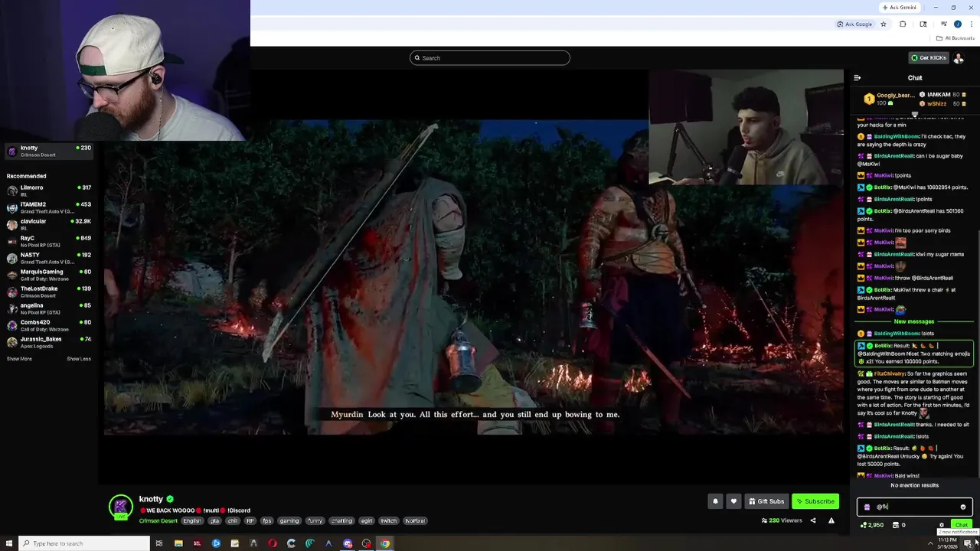980x551 pixels.
Task: Show hidden system tray icons
Action: click(931, 543)
